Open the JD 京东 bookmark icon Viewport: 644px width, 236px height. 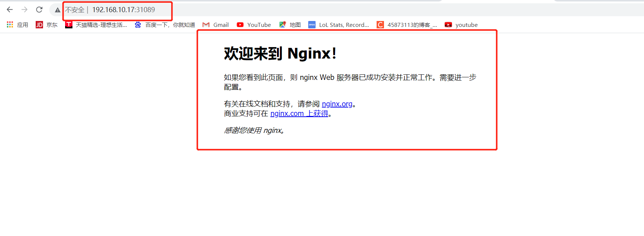coord(39,25)
